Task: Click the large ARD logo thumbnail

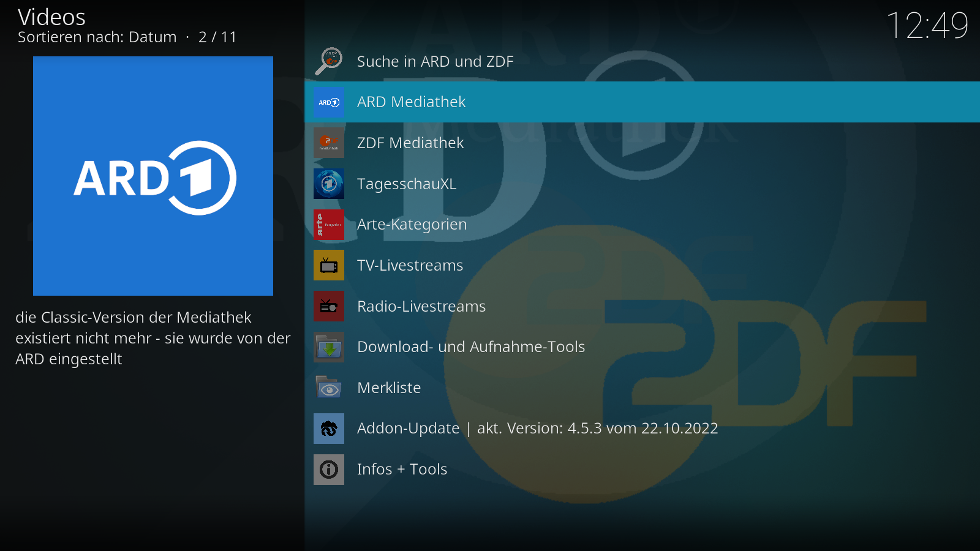Action: pyautogui.click(x=153, y=176)
